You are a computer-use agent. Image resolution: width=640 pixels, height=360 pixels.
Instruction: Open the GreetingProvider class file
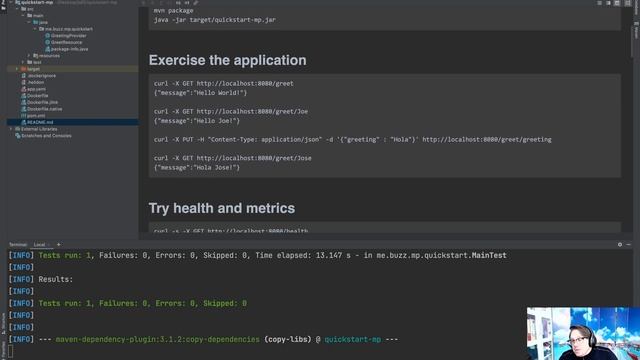click(x=69, y=36)
